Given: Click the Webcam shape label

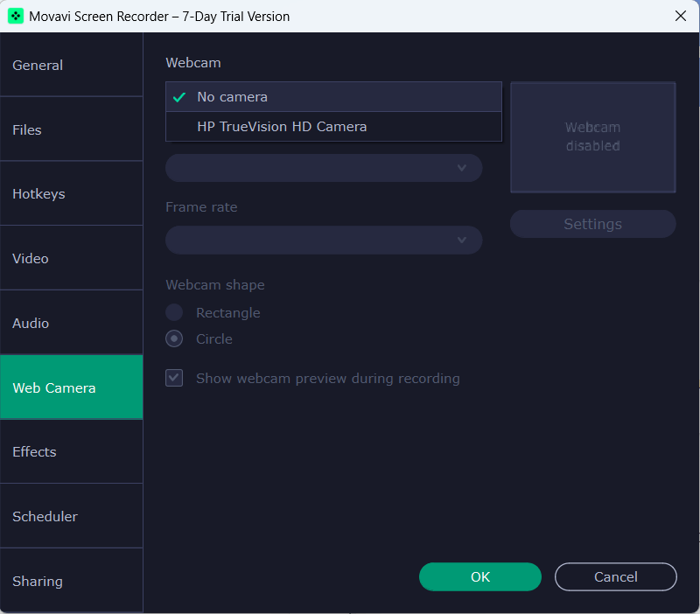Looking at the screenshot, I should (215, 284).
